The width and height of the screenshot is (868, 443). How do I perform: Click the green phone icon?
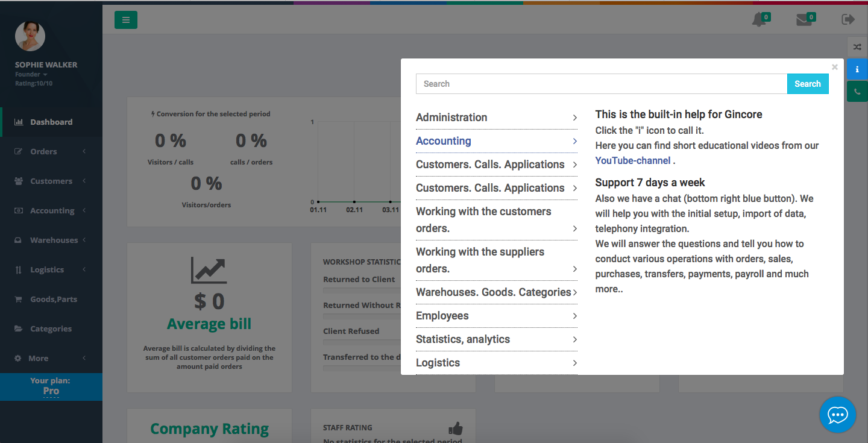coord(857,92)
